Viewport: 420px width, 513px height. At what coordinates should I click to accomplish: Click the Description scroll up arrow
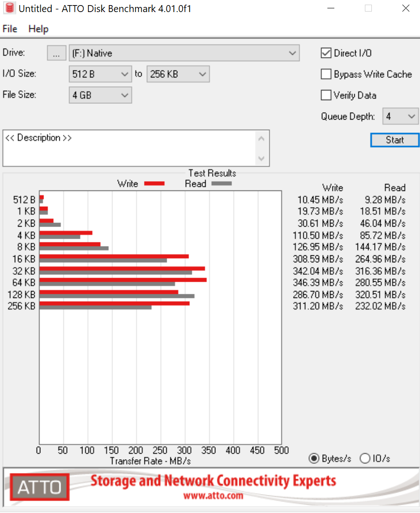pyautogui.click(x=261, y=139)
